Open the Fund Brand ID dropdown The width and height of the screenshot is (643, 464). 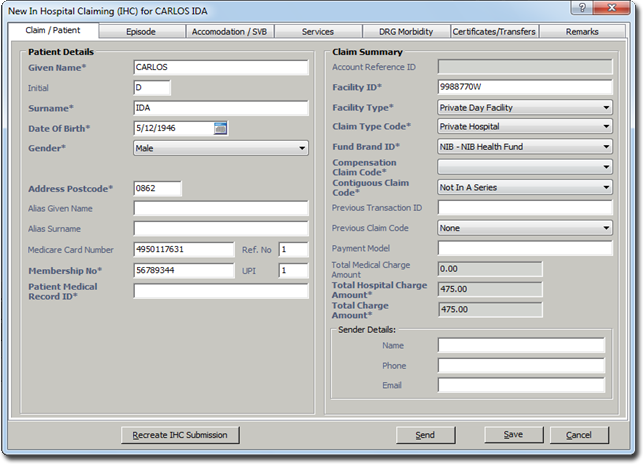tap(606, 147)
